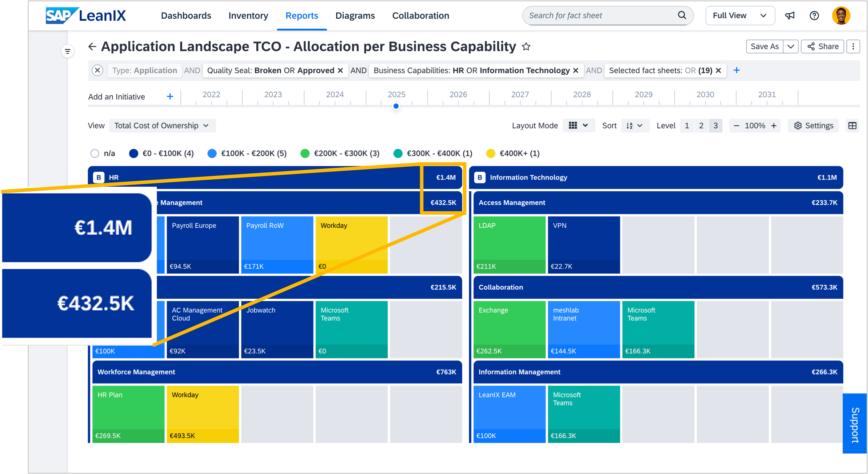868x474 pixels.
Task: Open the Collaboration capability header €573.3K
Action: pos(658,287)
